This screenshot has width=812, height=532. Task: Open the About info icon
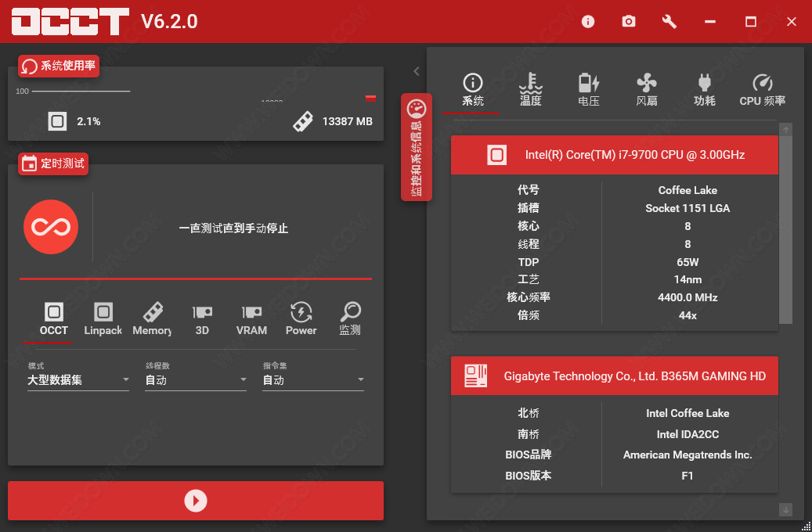pyautogui.click(x=588, y=21)
